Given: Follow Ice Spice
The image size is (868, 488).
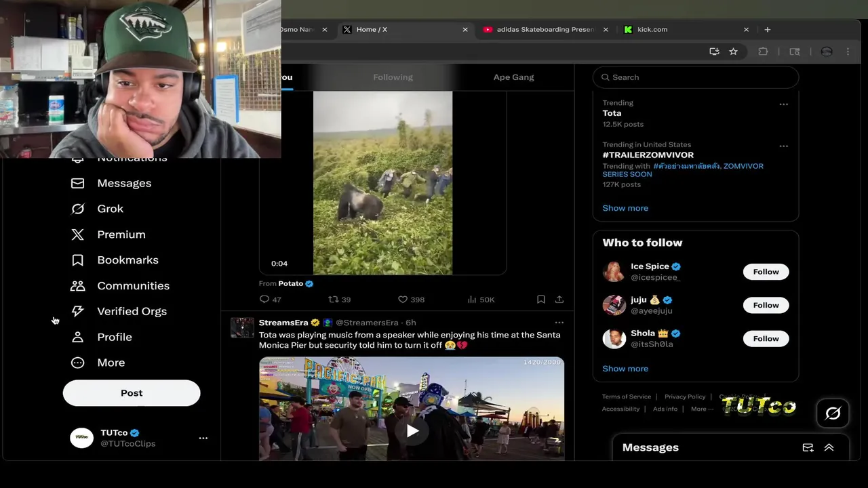Looking at the screenshot, I should (x=766, y=272).
